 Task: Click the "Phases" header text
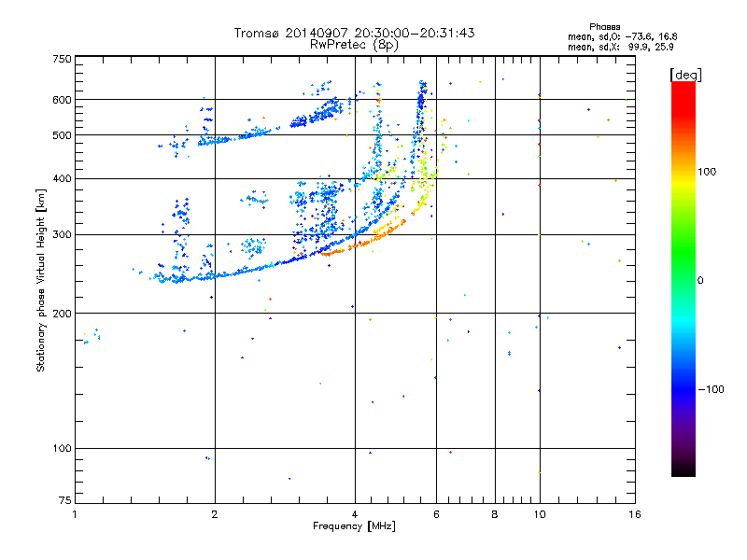tap(604, 27)
